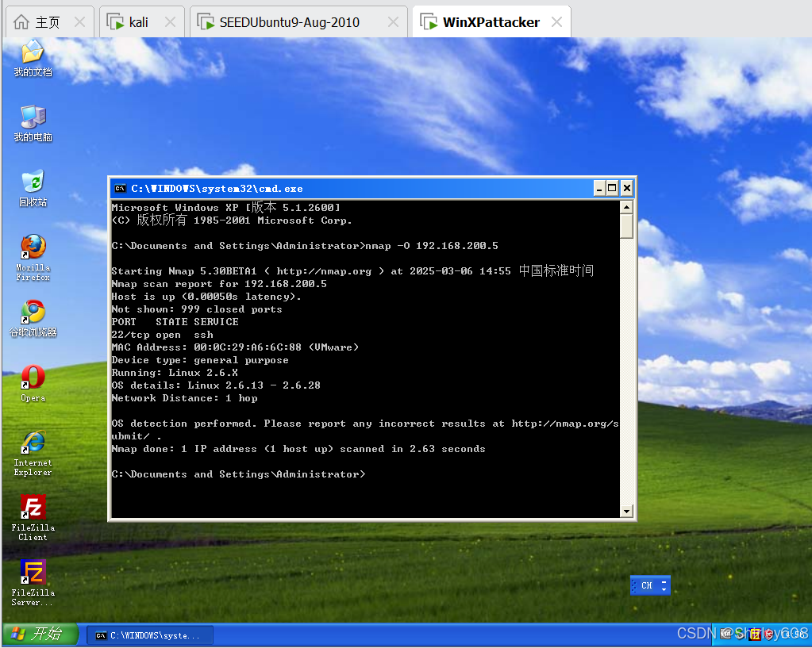Open My Computer desktop icon
Screen dimensions: 812x648
coord(33,123)
